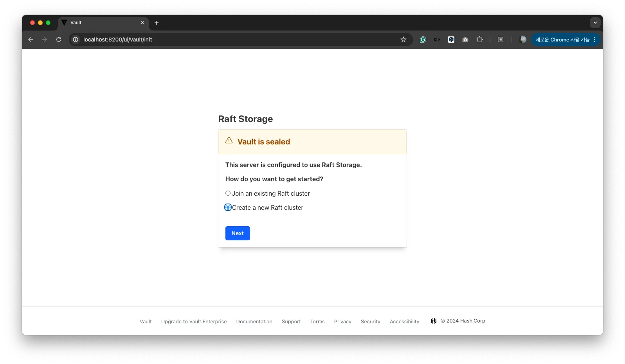Click the camera screenshot extension icon
Viewport: 625px width, 364px height.
click(465, 40)
